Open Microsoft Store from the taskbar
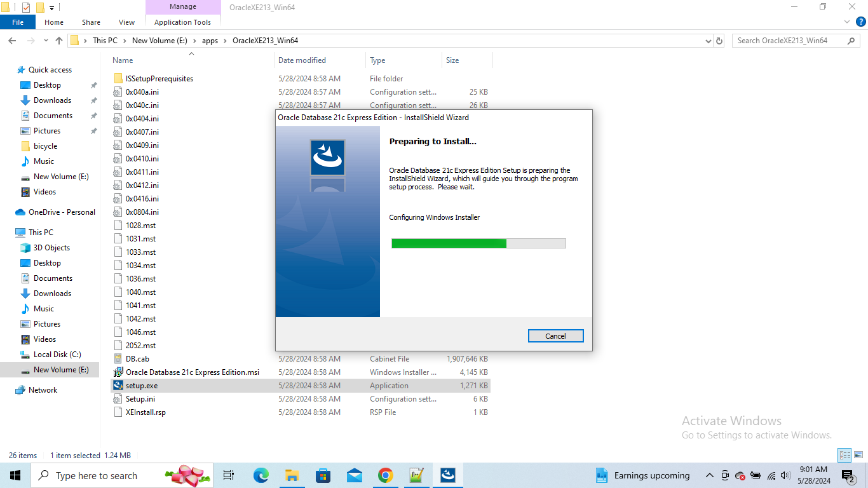The image size is (868, 488). [x=323, y=475]
